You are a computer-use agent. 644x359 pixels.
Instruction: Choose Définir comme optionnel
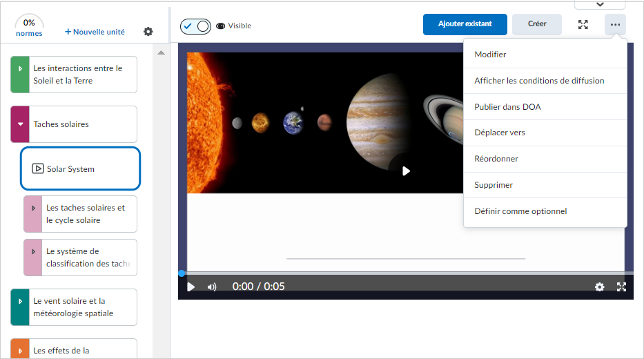click(545, 211)
